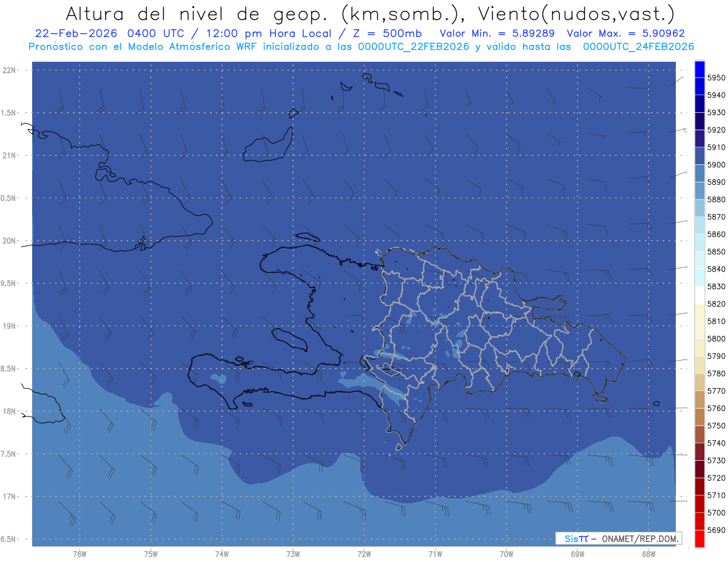
Task: Click 'Valor Min. = 5.89289' text
Action: pyautogui.click(x=497, y=33)
